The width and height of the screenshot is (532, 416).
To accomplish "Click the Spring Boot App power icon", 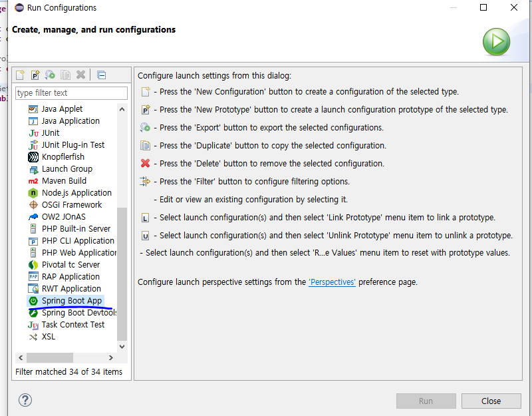I will (33, 301).
